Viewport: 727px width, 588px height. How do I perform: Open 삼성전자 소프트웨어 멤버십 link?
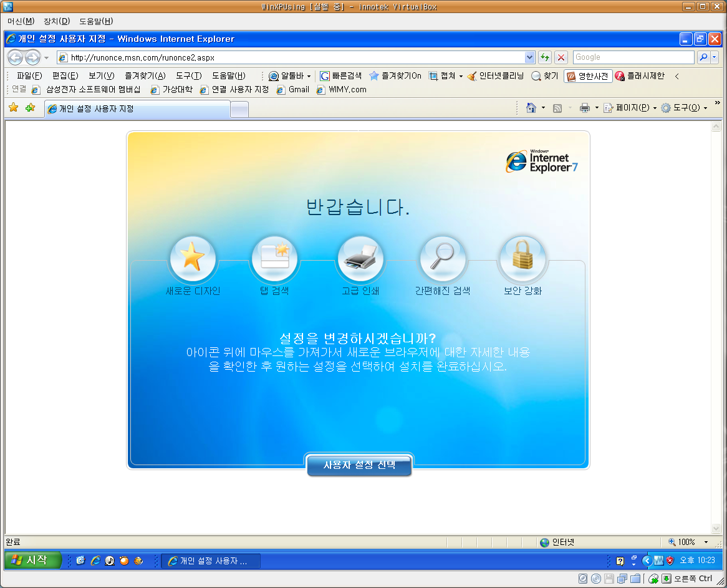[x=86, y=90]
